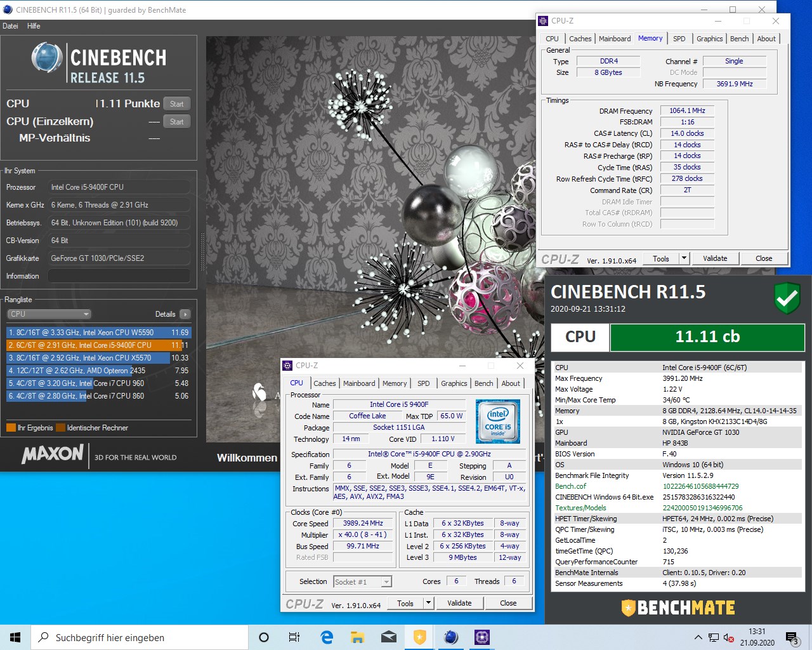The height and width of the screenshot is (650, 812).
Task: Click the MAXON logo in Cinebench
Action: 53,454
